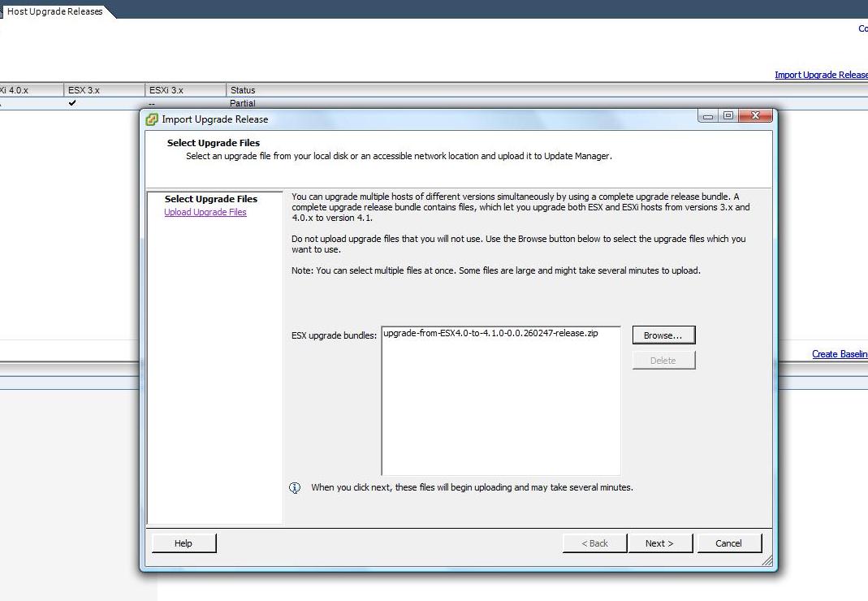The width and height of the screenshot is (868, 601).
Task: Minimize the Import Upgrade Release dialog
Action: [707, 116]
